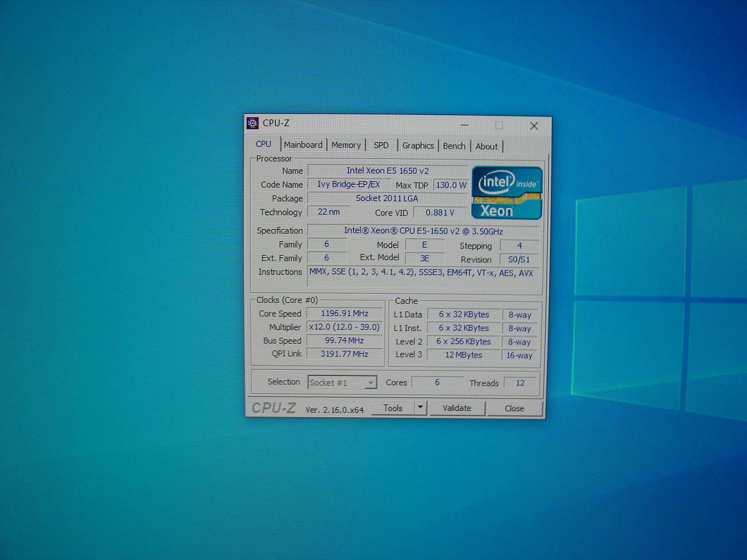Click the version text Ver. 2.16.0.x64
Image resolution: width=747 pixels, height=560 pixels.
pyautogui.click(x=334, y=410)
